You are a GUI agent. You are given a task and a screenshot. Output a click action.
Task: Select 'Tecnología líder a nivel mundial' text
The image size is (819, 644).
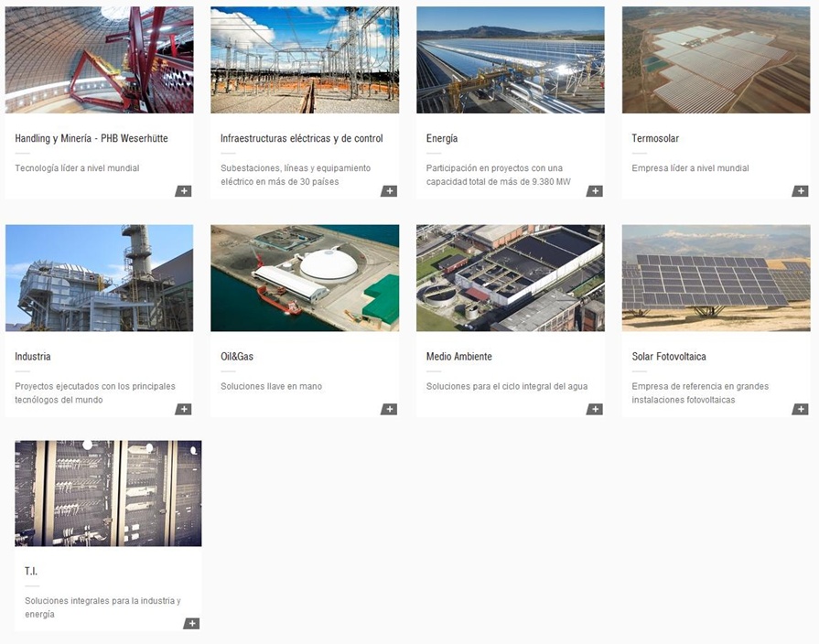[x=77, y=168]
